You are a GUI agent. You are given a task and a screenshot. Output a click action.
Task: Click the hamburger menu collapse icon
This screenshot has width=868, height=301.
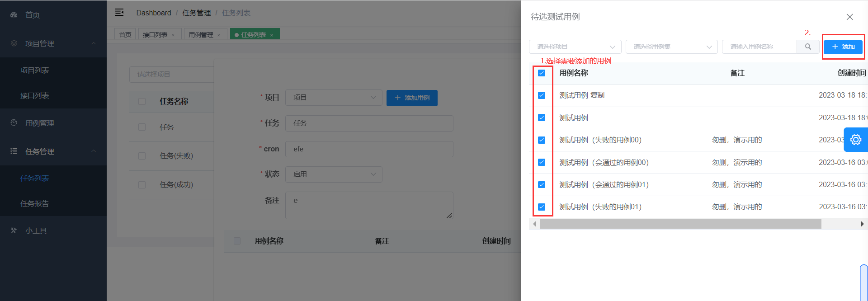click(x=119, y=12)
